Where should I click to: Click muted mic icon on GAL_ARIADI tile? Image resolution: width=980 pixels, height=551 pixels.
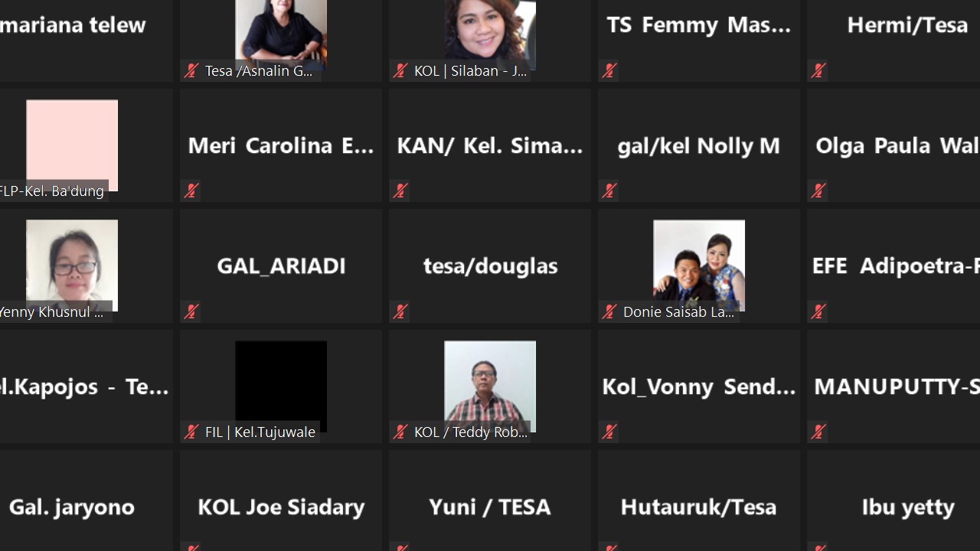pyautogui.click(x=191, y=311)
